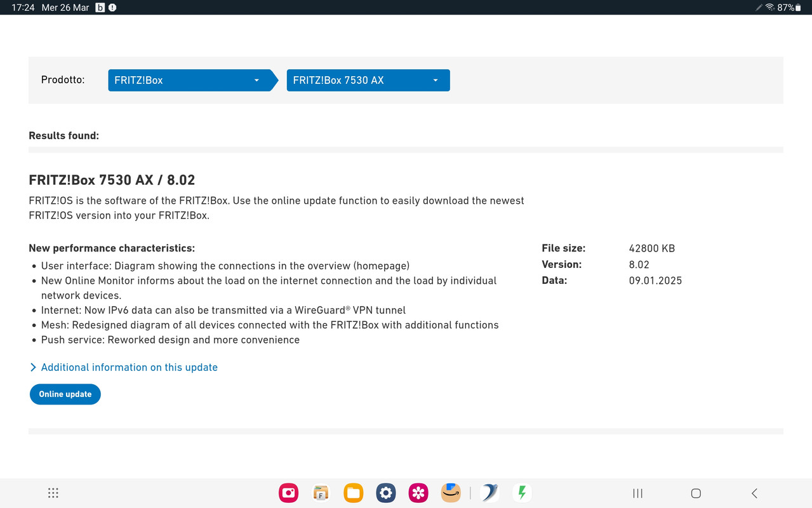Open the Settings gear app
This screenshot has height=508, width=812.
(385, 493)
